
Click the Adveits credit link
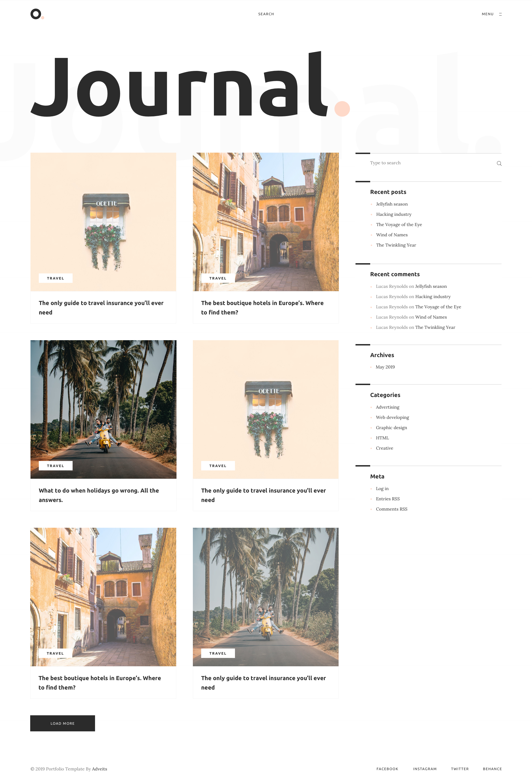pos(99,769)
